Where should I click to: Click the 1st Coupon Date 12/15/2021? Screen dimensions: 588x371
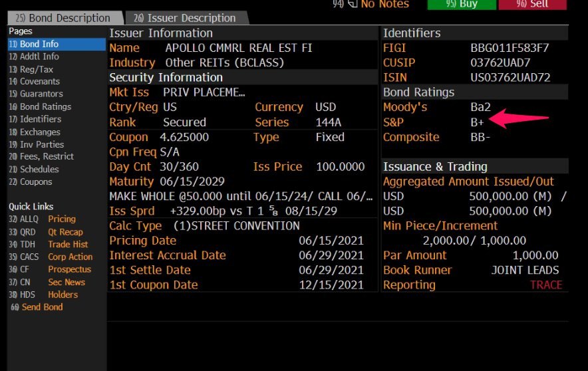(x=331, y=285)
